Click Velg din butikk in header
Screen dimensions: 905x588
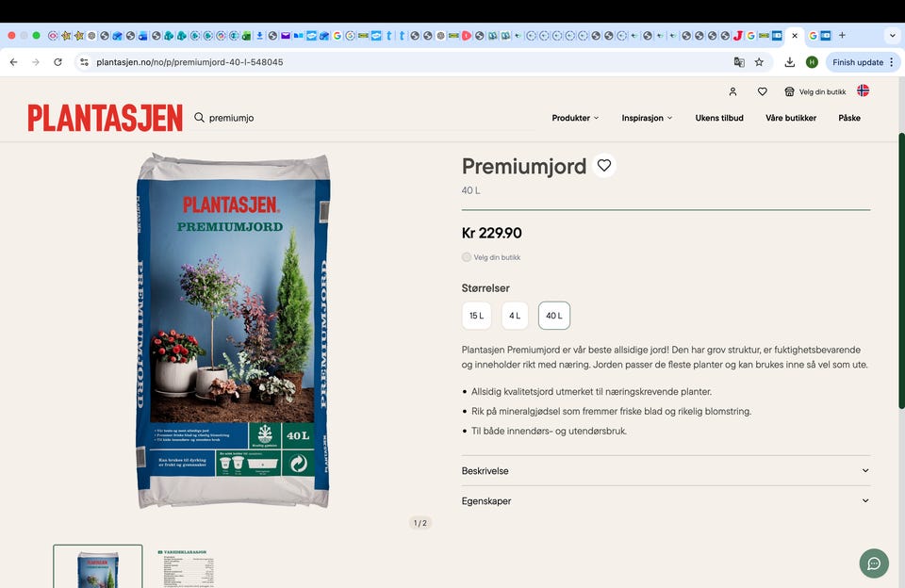(814, 91)
